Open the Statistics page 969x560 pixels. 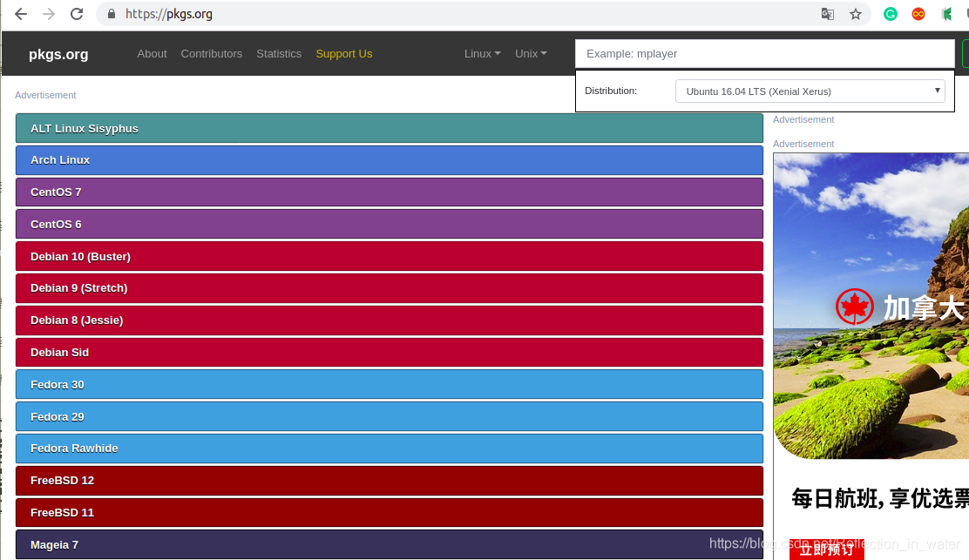coord(279,54)
